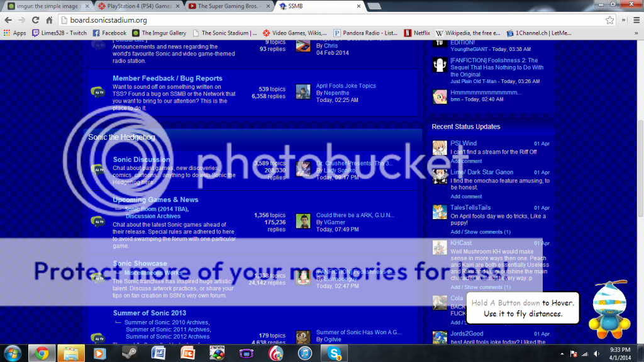Open the Sonic Discussion forum
Viewport: 644px width, 362px height.
(142, 159)
